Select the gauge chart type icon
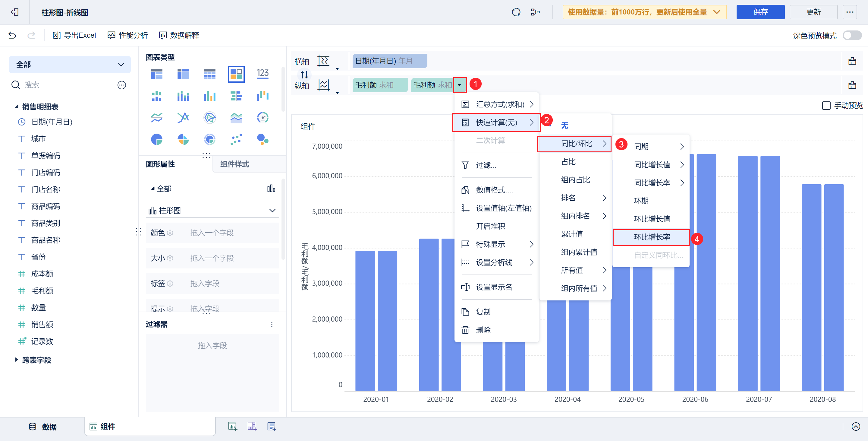Image resolution: width=868 pixels, height=441 pixels. pyautogui.click(x=263, y=117)
